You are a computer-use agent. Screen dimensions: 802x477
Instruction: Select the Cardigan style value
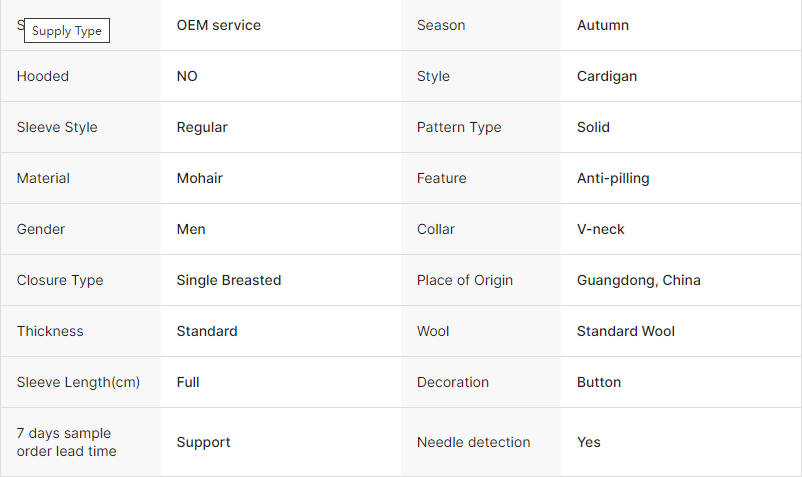[x=607, y=76]
